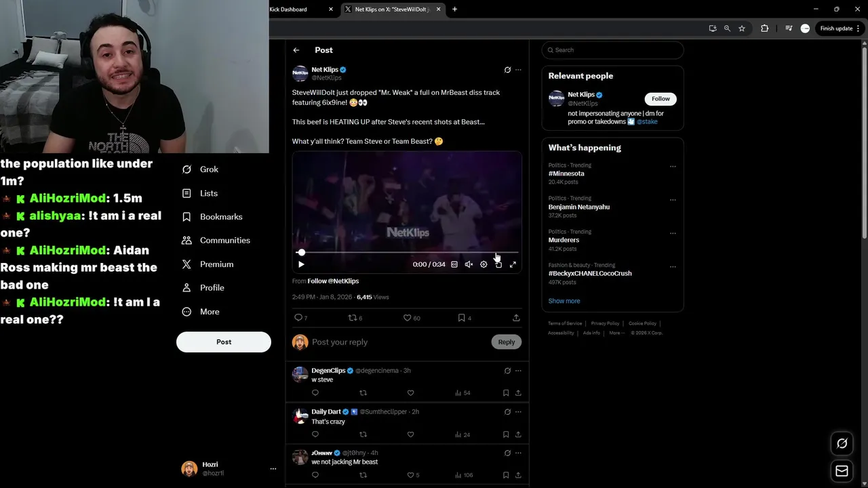The width and height of the screenshot is (868, 488).
Task: Open Premium in the sidebar
Action: [208, 264]
